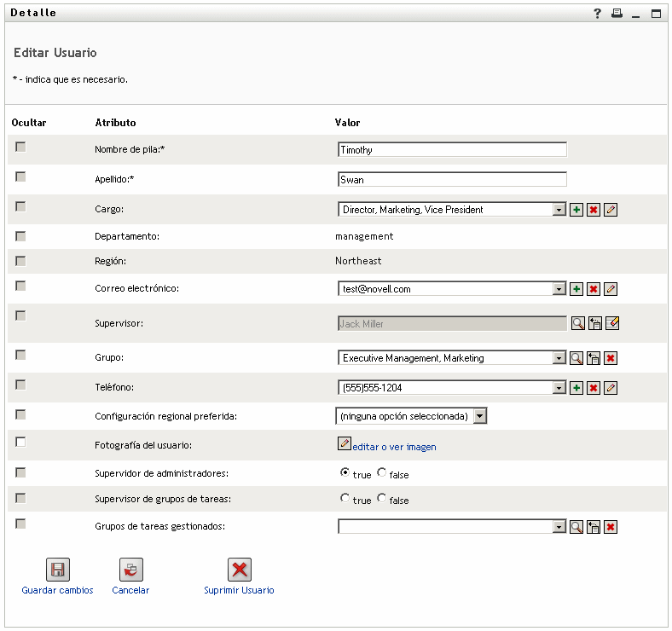Remove Grupo value with red X icon

click(x=611, y=358)
